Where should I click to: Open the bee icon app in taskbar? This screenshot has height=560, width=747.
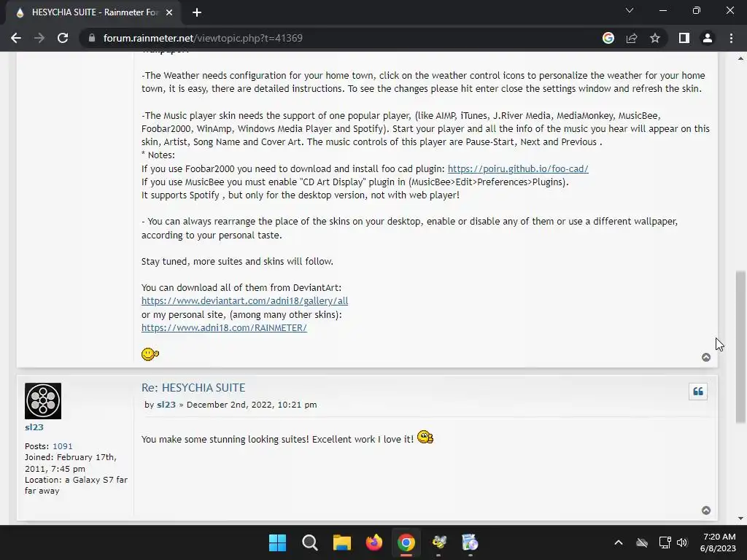pos(438,542)
